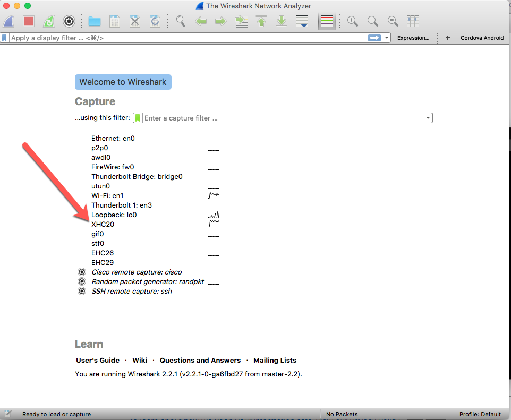Open the Mailing Lists link

coord(275,361)
